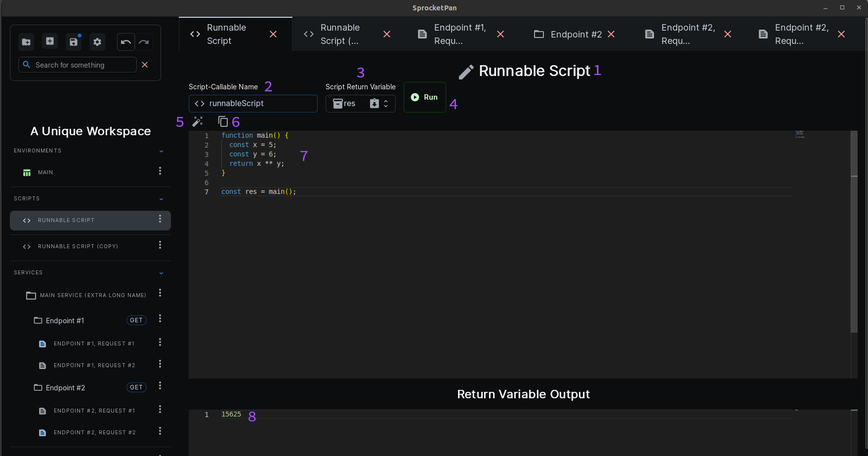Clear the sidebar search with red X
This screenshot has height=456, width=868.
[x=145, y=65]
